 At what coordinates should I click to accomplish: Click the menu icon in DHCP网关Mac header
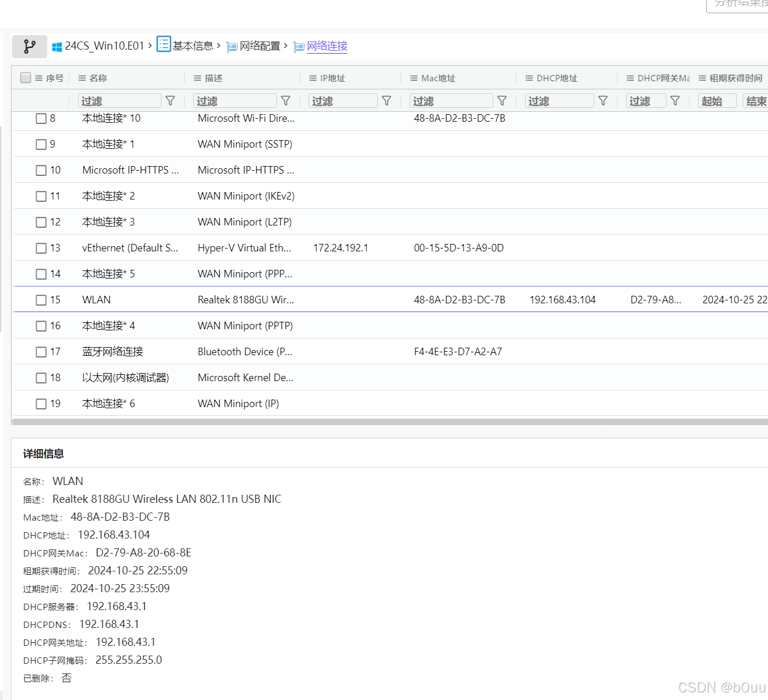pyautogui.click(x=630, y=78)
